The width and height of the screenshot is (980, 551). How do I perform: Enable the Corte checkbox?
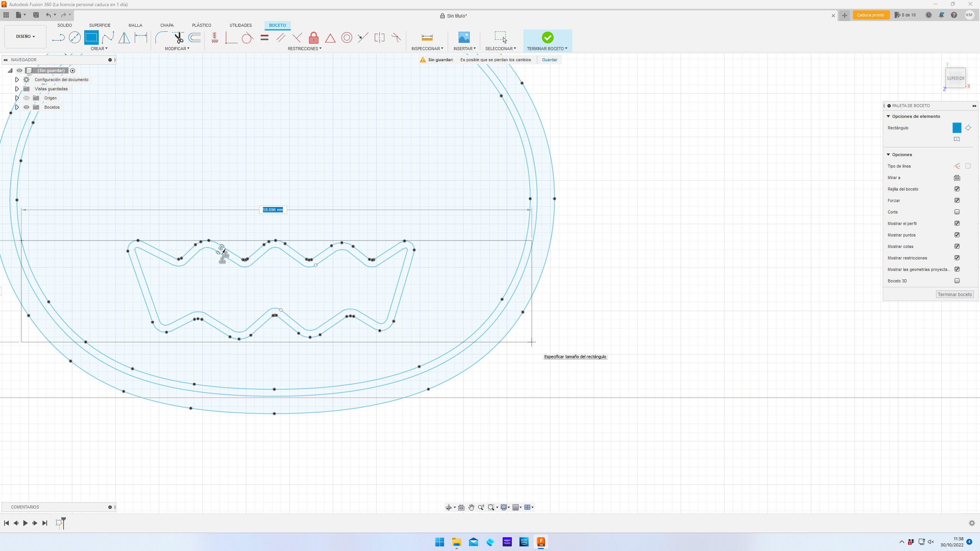[957, 212]
